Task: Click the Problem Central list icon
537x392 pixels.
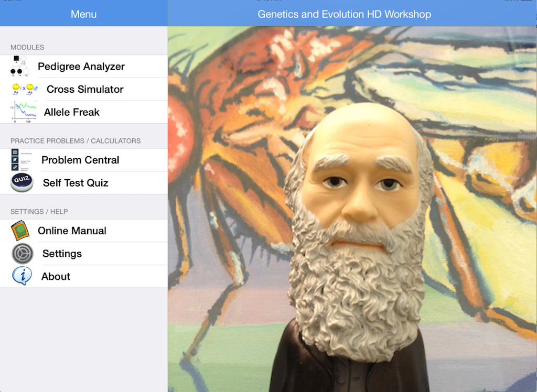Action: tap(20, 160)
